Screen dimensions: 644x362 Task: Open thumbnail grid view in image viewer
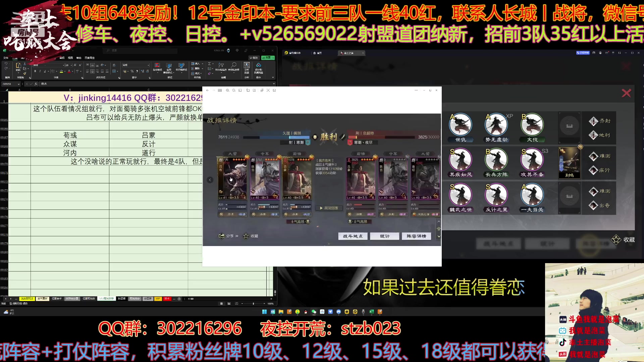220,90
